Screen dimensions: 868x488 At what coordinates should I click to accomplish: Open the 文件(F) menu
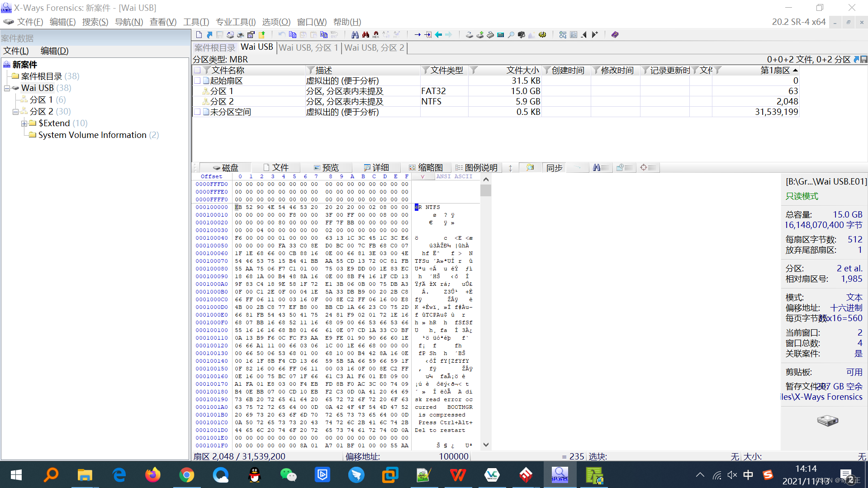[x=29, y=22]
